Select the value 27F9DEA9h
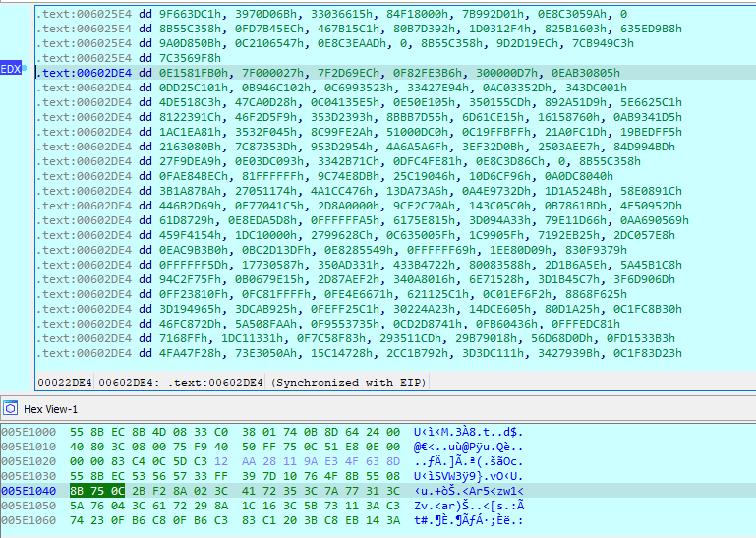Viewport: 756px width, 538px height. (x=190, y=161)
